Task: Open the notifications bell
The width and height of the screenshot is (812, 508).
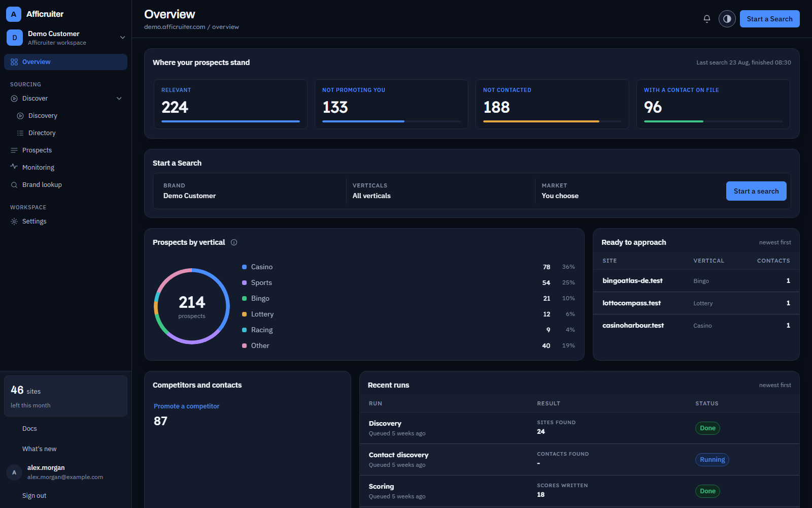Action: (x=707, y=19)
